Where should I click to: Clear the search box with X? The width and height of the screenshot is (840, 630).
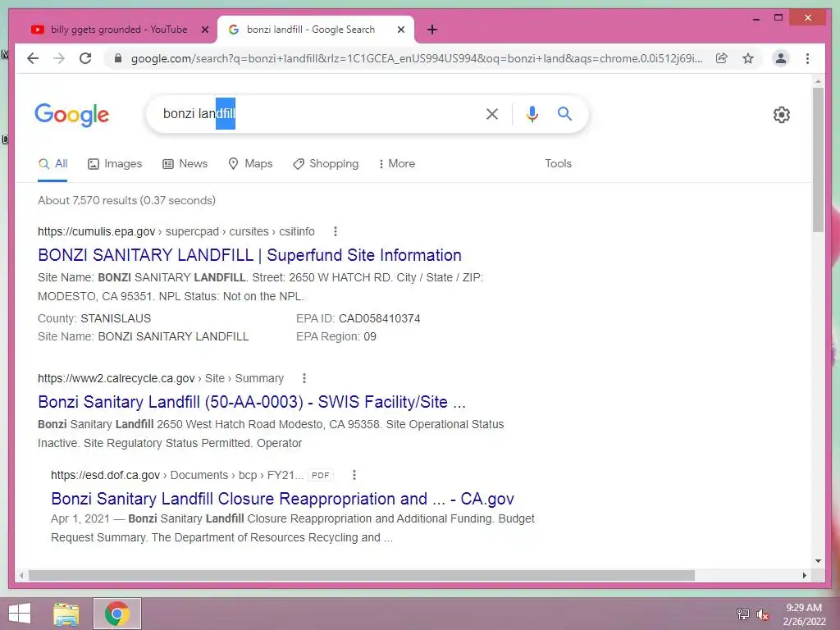coord(492,113)
